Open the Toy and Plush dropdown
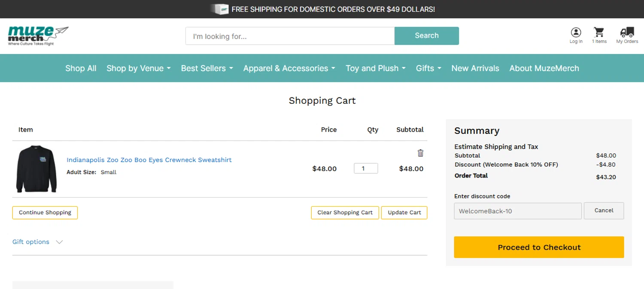Image resolution: width=644 pixels, height=289 pixels. click(x=375, y=68)
